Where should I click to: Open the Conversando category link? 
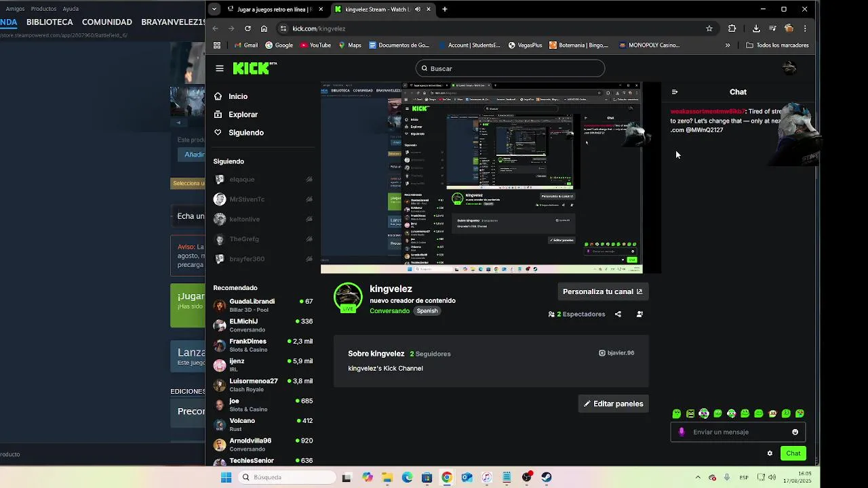(389, 310)
